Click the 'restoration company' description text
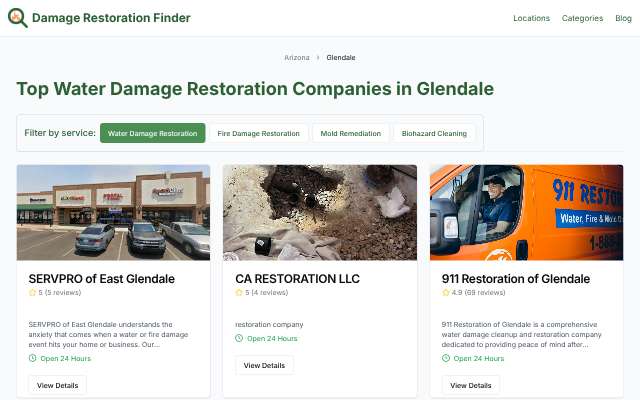The height and width of the screenshot is (400, 640). (269, 324)
